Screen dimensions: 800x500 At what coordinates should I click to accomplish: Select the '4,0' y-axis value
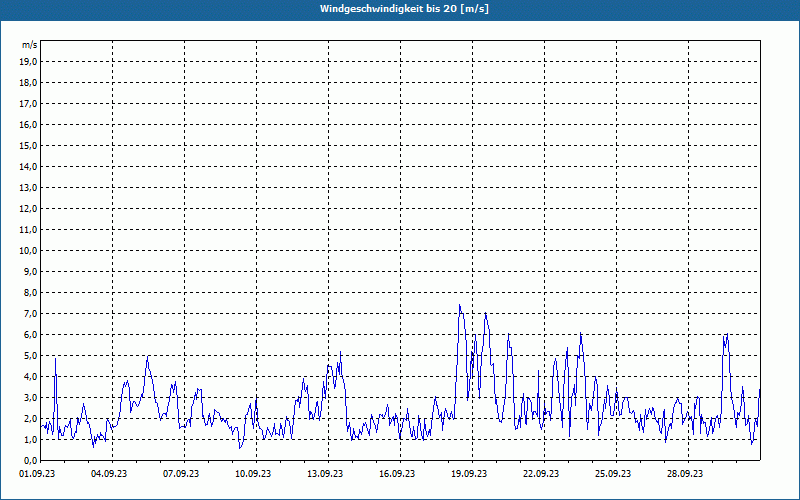coord(30,377)
